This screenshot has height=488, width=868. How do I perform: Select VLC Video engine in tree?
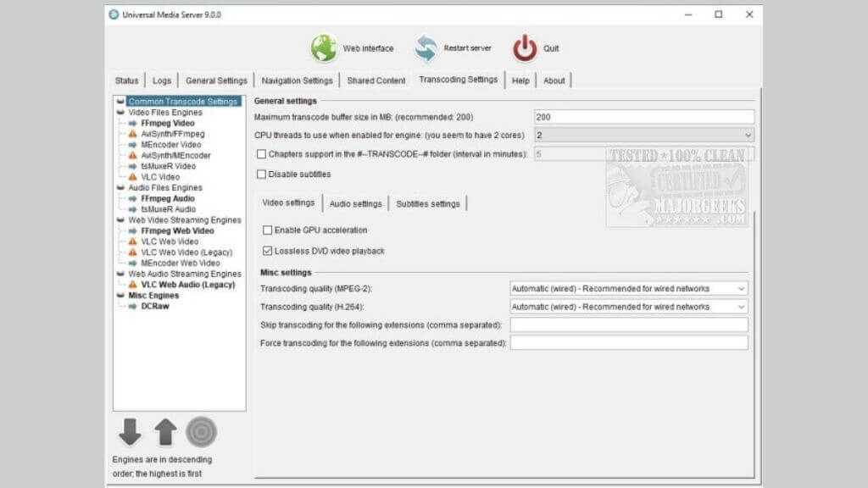pyautogui.click(x=160, y=177)
